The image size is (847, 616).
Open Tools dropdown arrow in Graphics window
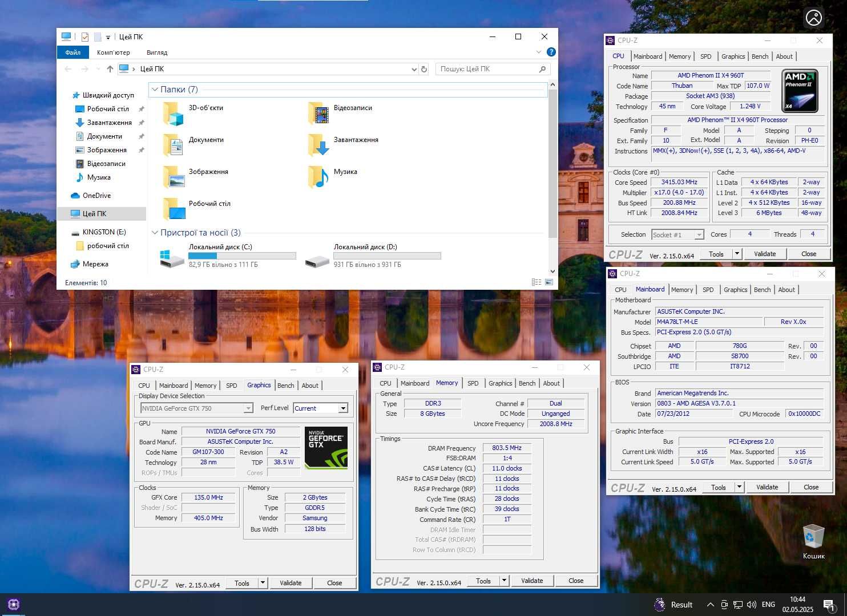[x=263, y=583]
